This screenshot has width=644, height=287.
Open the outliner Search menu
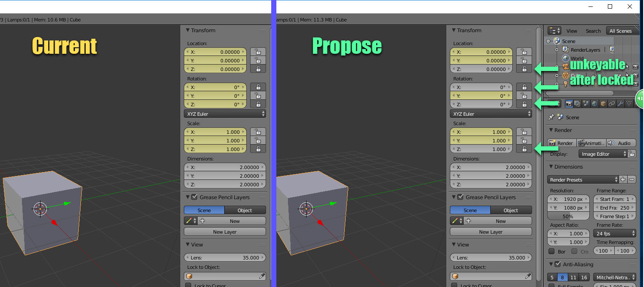pyautogui.click(x=593, y=31)
